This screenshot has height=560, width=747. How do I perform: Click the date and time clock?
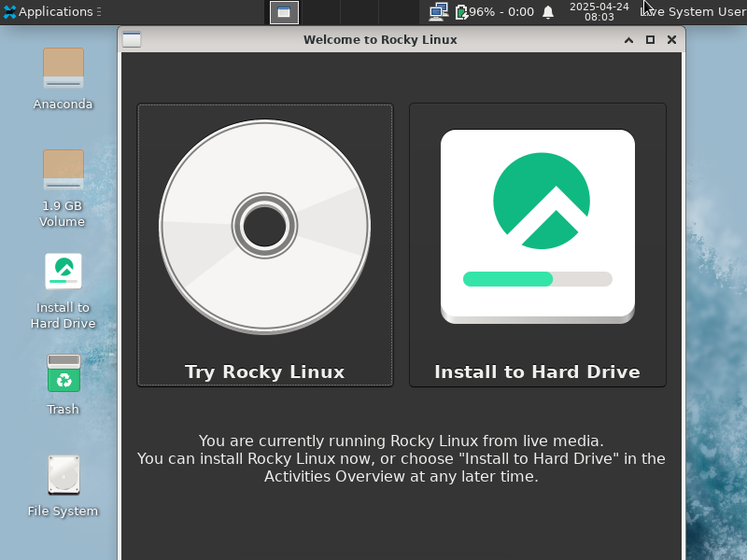click(599, 11)
